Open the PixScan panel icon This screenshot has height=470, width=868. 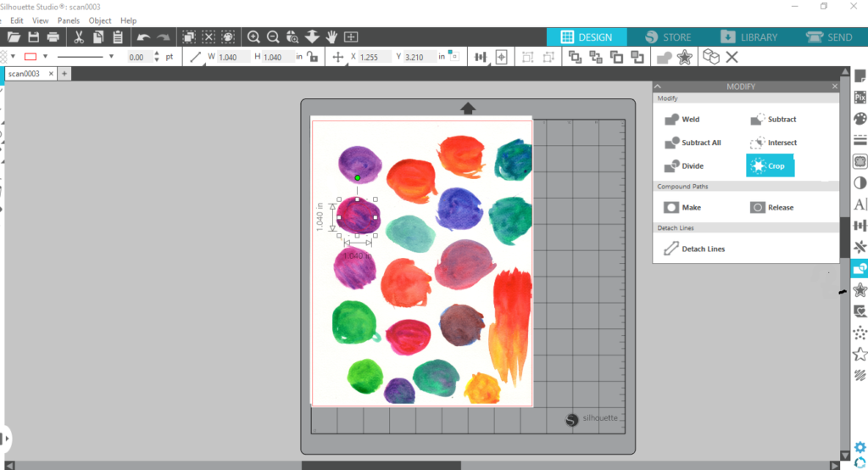(860, 97)
